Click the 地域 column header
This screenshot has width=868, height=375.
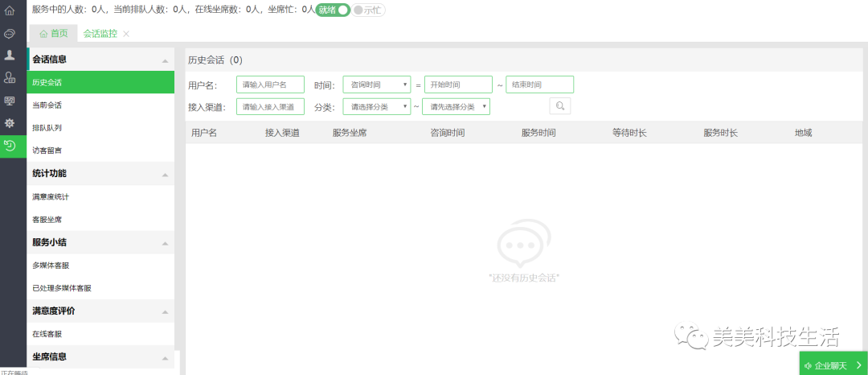(803, 133)
